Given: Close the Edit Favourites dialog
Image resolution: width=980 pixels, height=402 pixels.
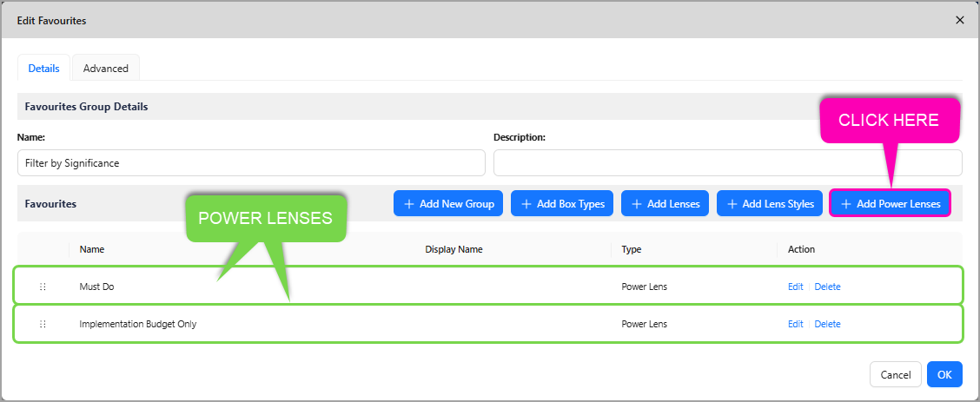Looking at the screenshot, I should pos(959,19).
